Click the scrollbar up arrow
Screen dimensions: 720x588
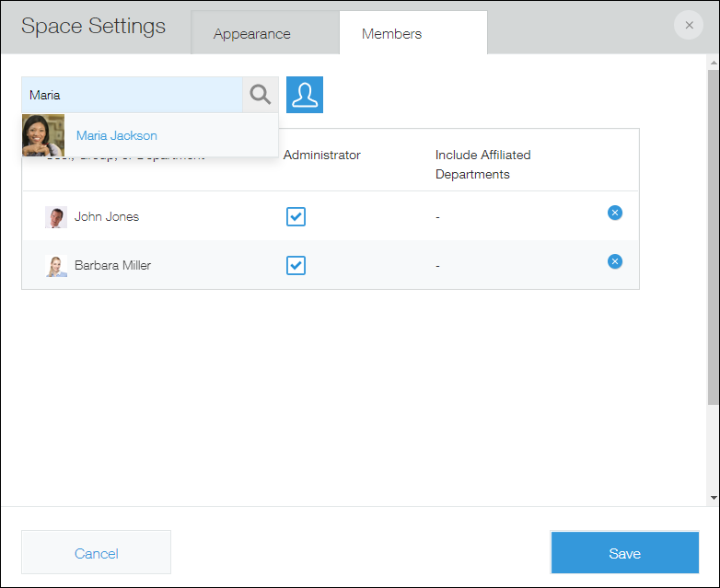click(x=712, y=63)
